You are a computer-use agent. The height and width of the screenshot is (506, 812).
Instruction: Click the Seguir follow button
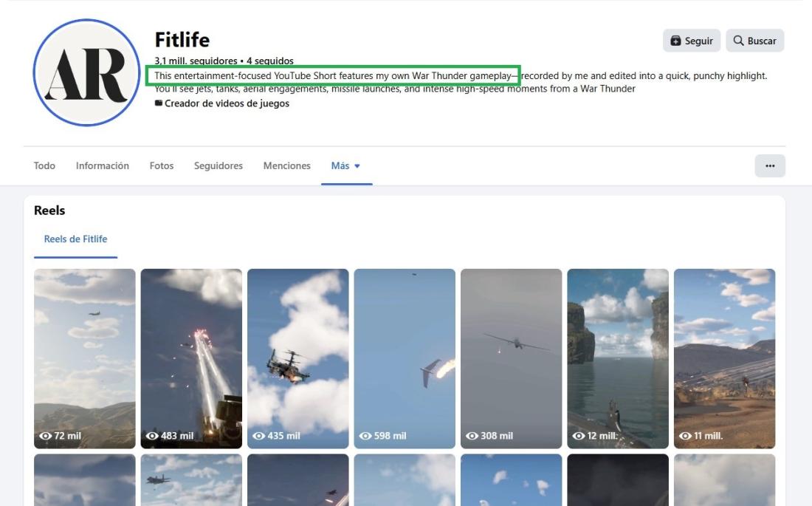[692, 41]
